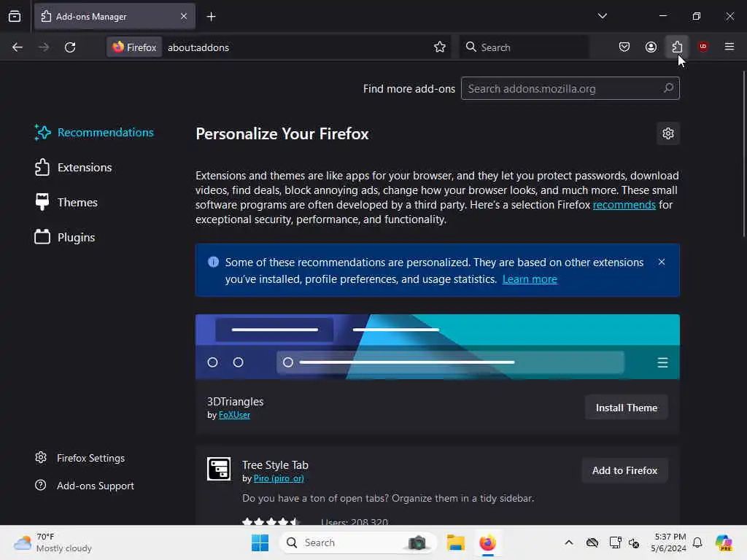The width and height of the screenshot is (747, 560).
Task: Open Add-ons Support link
Action: click(x=85, y=486)
